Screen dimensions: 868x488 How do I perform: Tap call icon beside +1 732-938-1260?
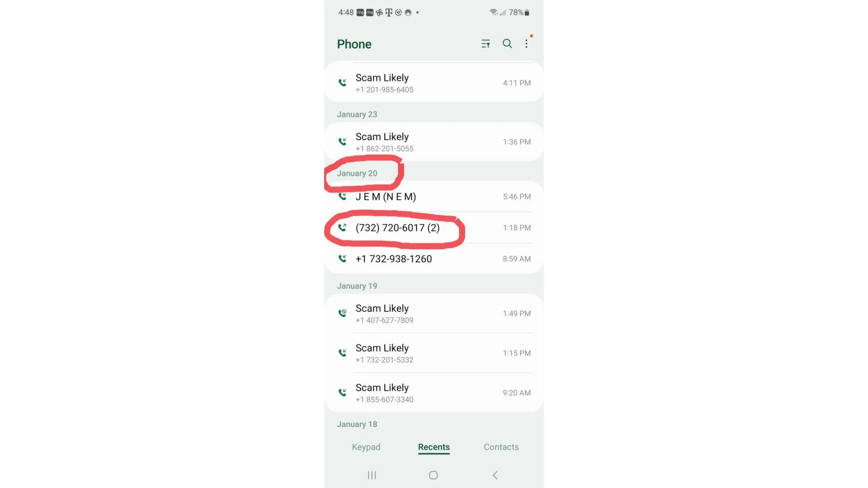(x=343, y=259)
